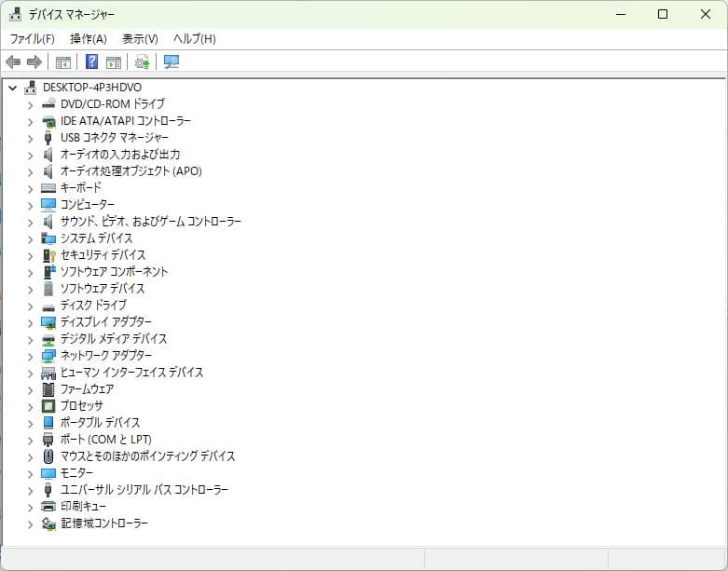
Task: Select the プロセッサ green chip icon
Action: (x=48, y=406)
